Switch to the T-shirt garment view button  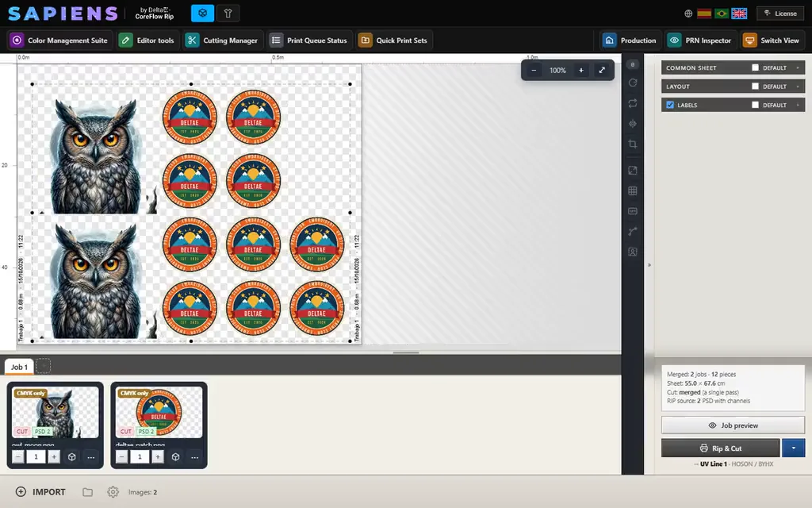pos(228,13)
